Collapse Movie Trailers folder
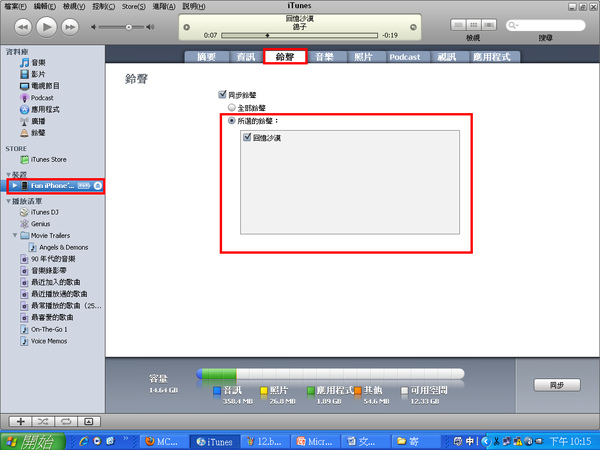The height and width of the screenshot is (450, 600). tap(15, 235)
